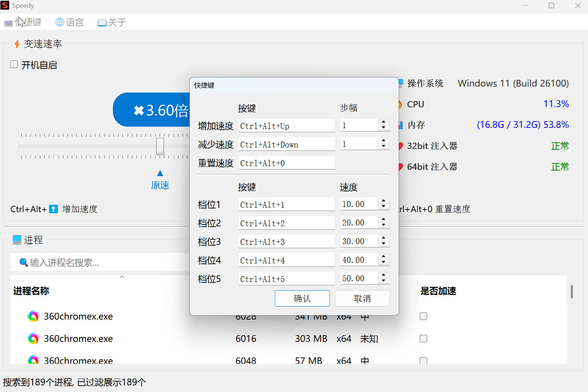Check acceleration box for process 6016

(x=423, y=338)
